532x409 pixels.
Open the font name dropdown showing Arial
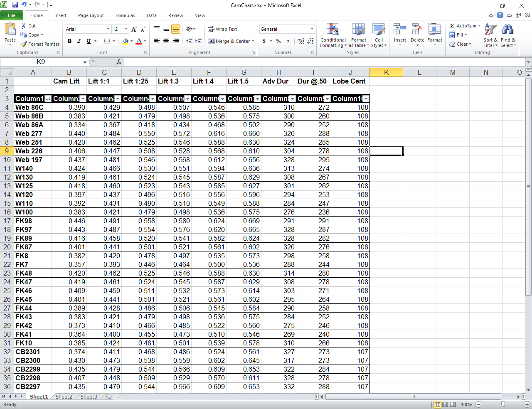(108, 29)
